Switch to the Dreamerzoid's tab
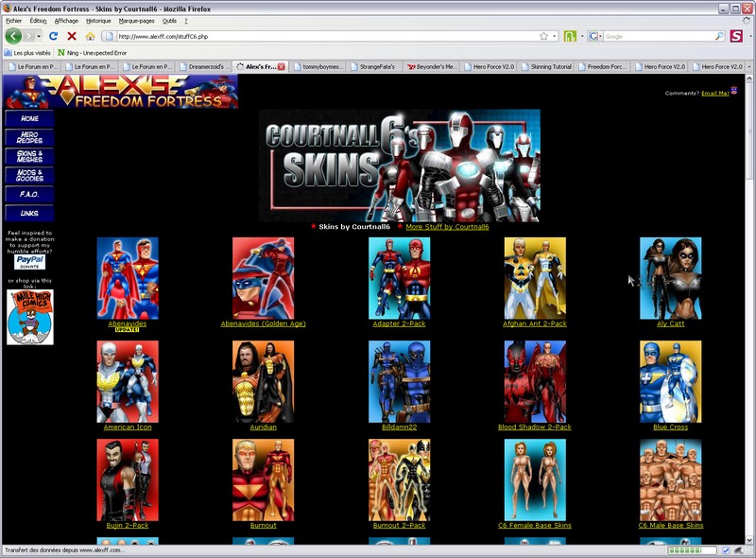This screenshot has width=756, height=558. [x=204, y=67]
